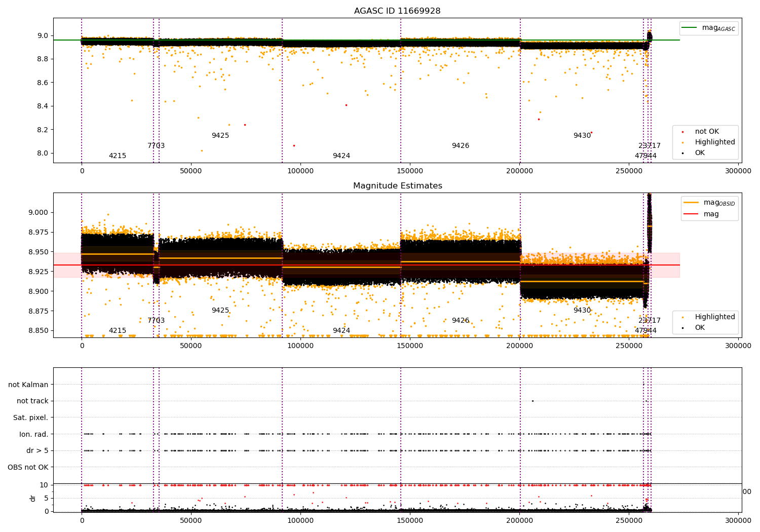Screen dimensions: 760x532
Task: Click the 8.875 y-axis tick label
Action: point(38,311)
